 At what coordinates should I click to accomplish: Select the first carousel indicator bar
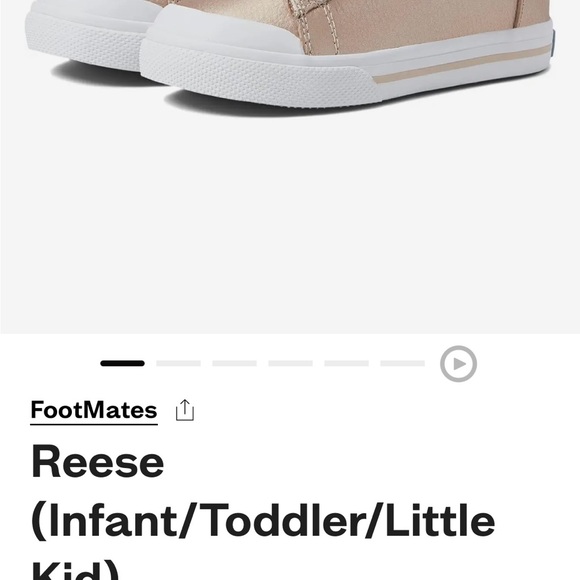[x=122, y=363]
